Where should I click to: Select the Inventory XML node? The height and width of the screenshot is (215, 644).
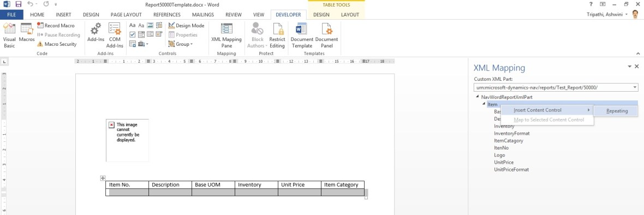pos(504,127)
